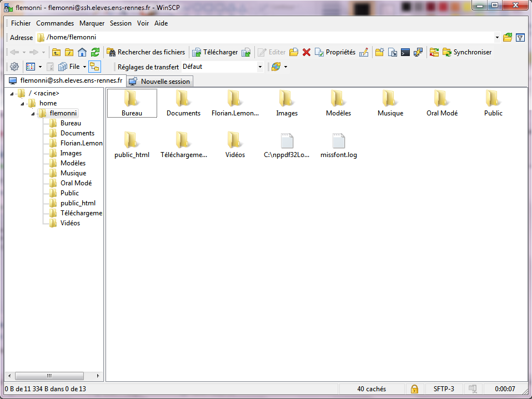532x399 pixels.
Task: Select the missfont.log file
Action: pyautogui.click(x=339, y=146)
